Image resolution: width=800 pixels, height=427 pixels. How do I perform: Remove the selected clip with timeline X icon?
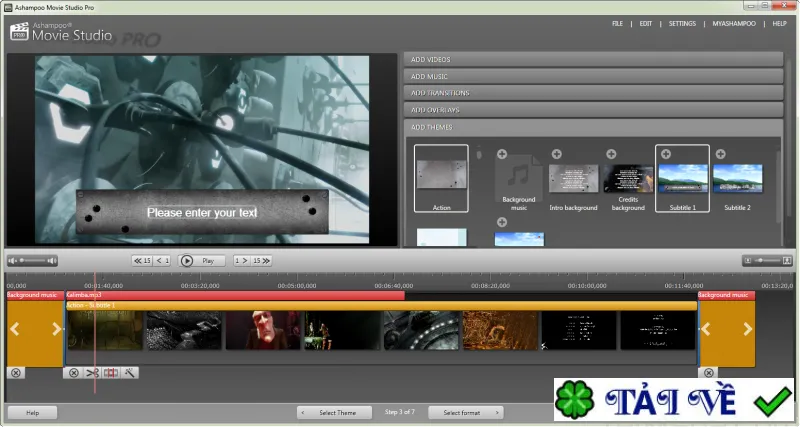coord(74,373)
